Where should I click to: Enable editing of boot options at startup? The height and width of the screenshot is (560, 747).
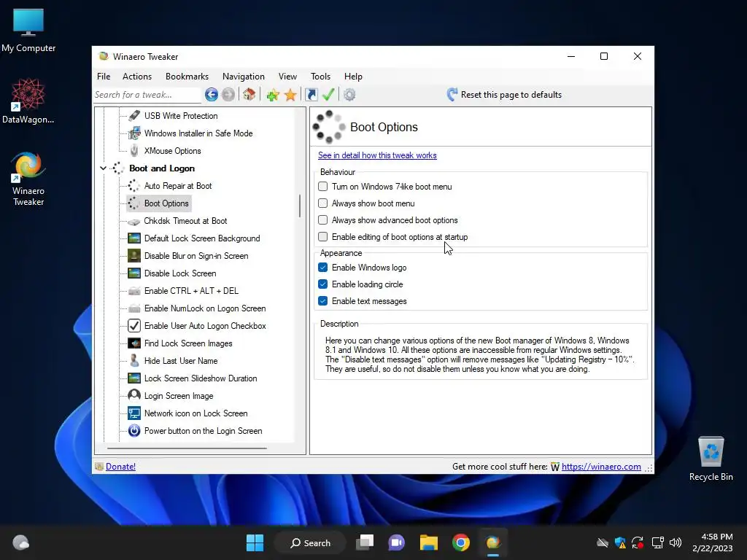point(323,237)
